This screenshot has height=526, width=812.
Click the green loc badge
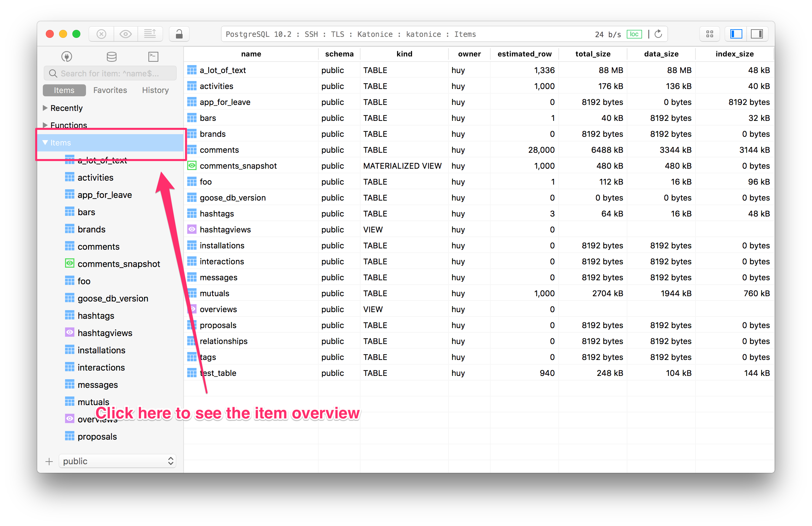(x=634, y=34)
